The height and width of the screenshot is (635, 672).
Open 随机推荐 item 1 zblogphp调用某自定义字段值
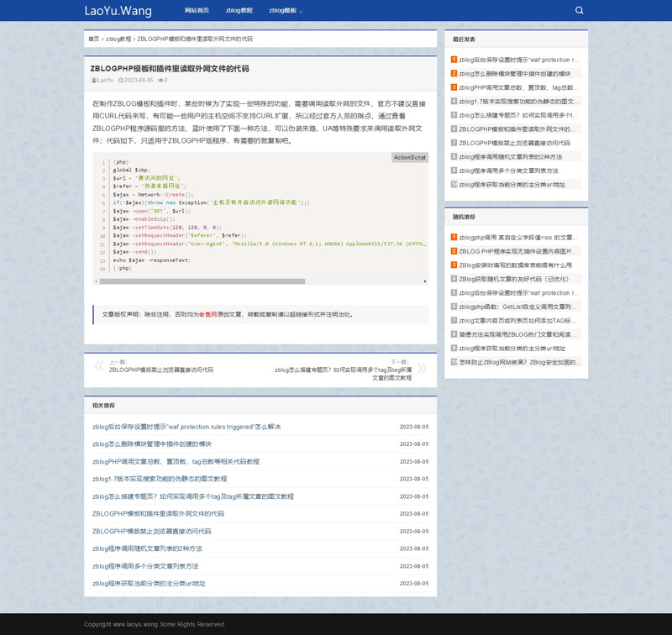[518, 238]
